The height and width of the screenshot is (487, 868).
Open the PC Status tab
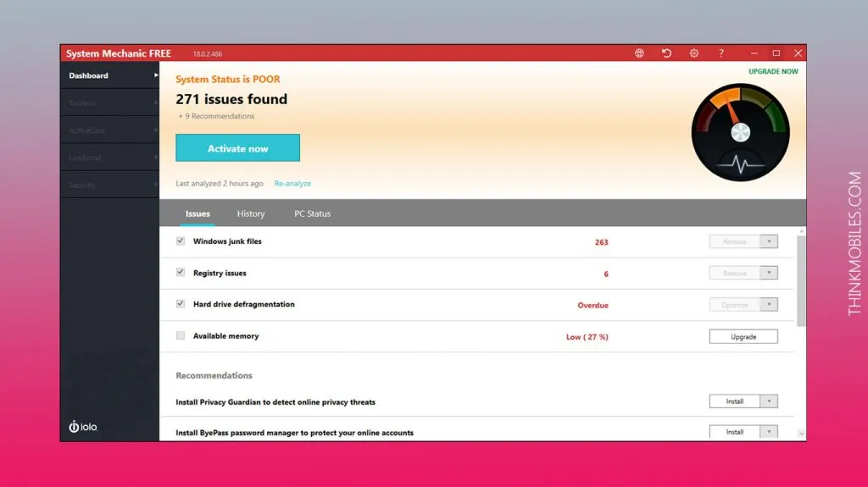[x=312, y=213]
